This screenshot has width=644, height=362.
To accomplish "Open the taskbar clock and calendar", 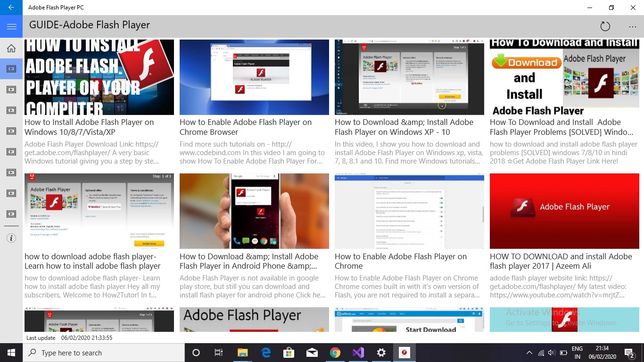I will 602,353.
